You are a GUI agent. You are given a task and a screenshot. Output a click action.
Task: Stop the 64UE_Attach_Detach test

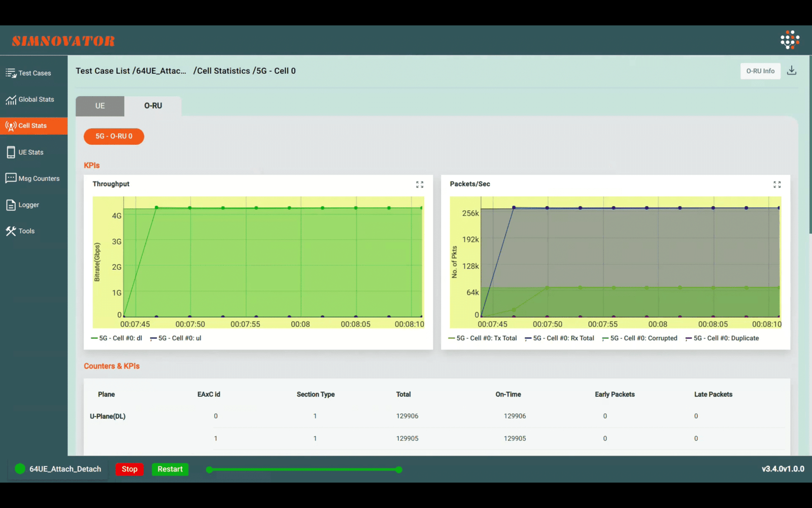tap(129, 469)
